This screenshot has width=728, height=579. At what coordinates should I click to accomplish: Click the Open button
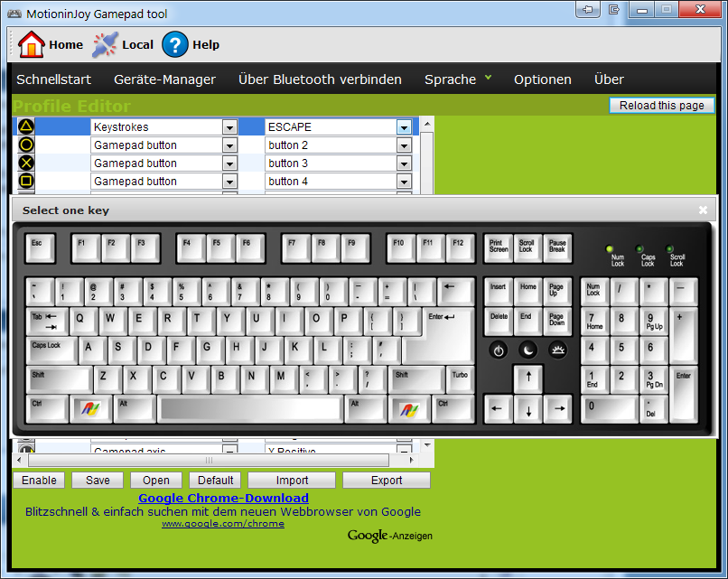click(x=156, y=481)
